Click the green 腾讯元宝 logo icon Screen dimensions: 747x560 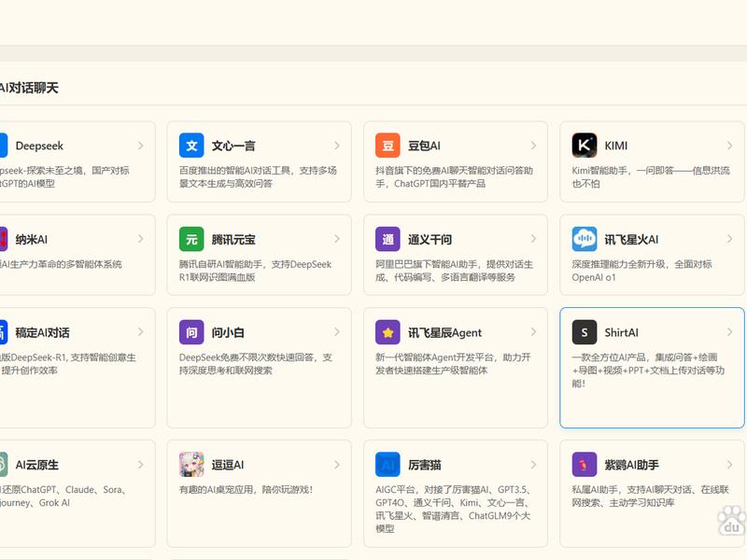(x=191, y=239)
